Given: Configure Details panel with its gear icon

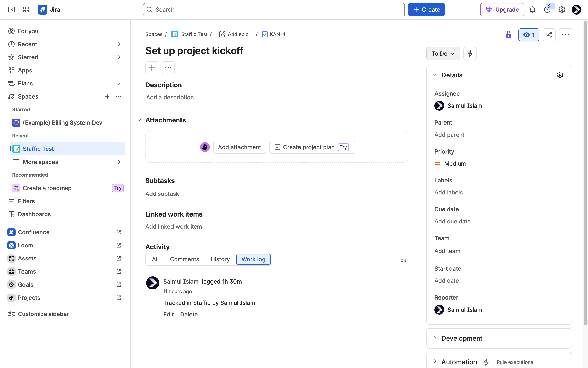Looking at the screenshot, I should click(x=560, y=75).
